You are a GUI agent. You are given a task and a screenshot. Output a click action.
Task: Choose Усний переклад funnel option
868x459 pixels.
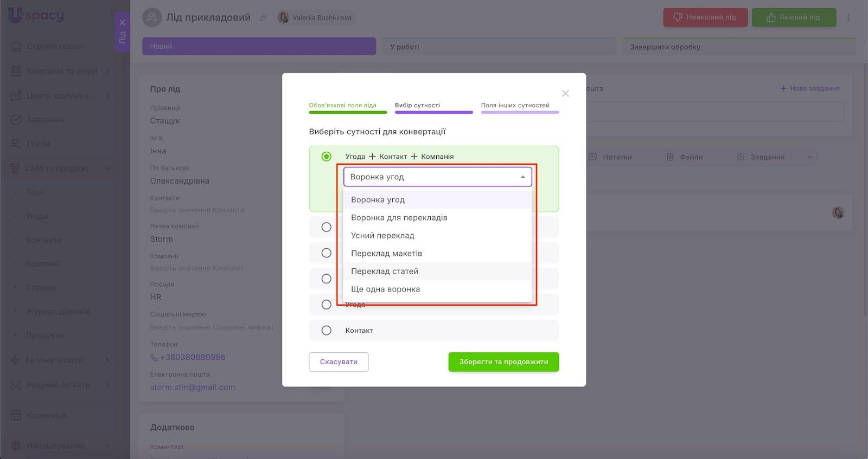pos(437,235)
